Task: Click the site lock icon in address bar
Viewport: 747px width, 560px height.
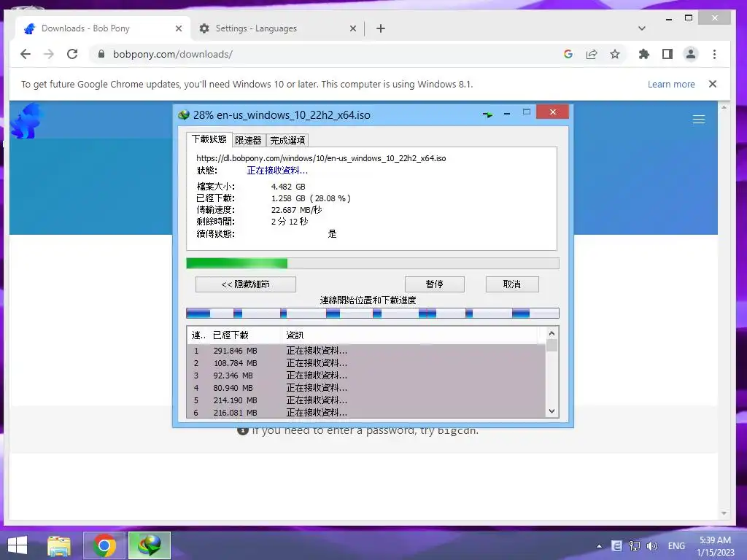Action: point(101,54)
